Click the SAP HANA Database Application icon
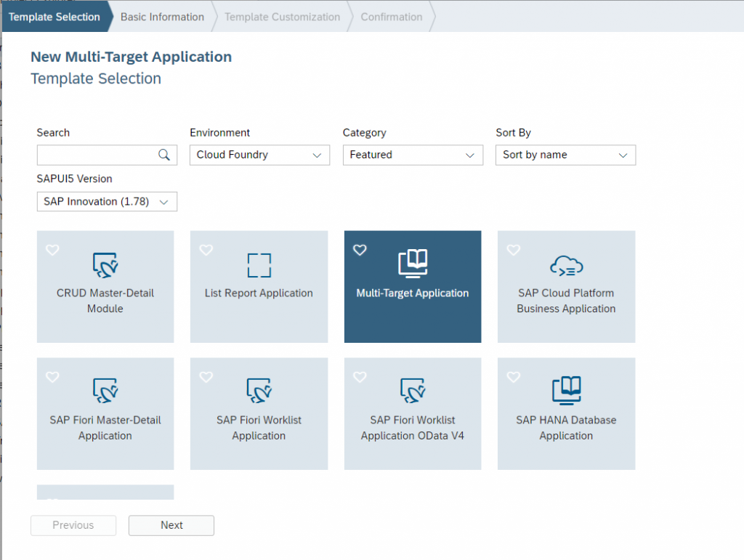This screenshot has height=560, width=744. pyautogui.click(x=567, y=391)
